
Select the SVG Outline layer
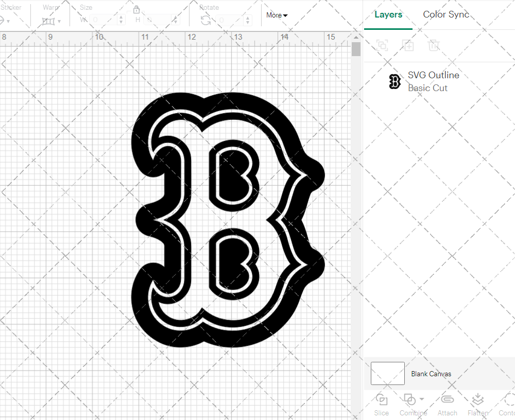point(433,81)
